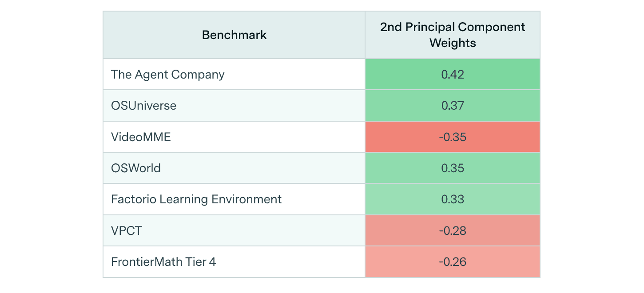
Task: Click the pink -0.26 weight cell
Action: click(x=453, y=262)
